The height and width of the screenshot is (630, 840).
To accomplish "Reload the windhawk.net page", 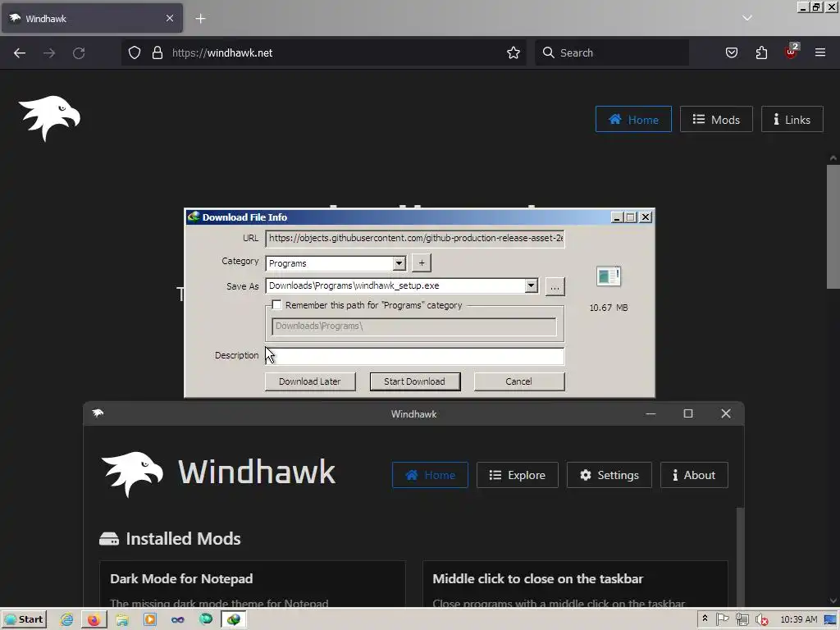I will 79,53.
